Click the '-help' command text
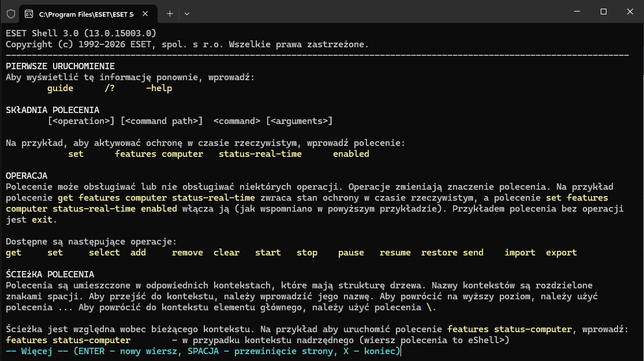 click(x=159, y=88)
